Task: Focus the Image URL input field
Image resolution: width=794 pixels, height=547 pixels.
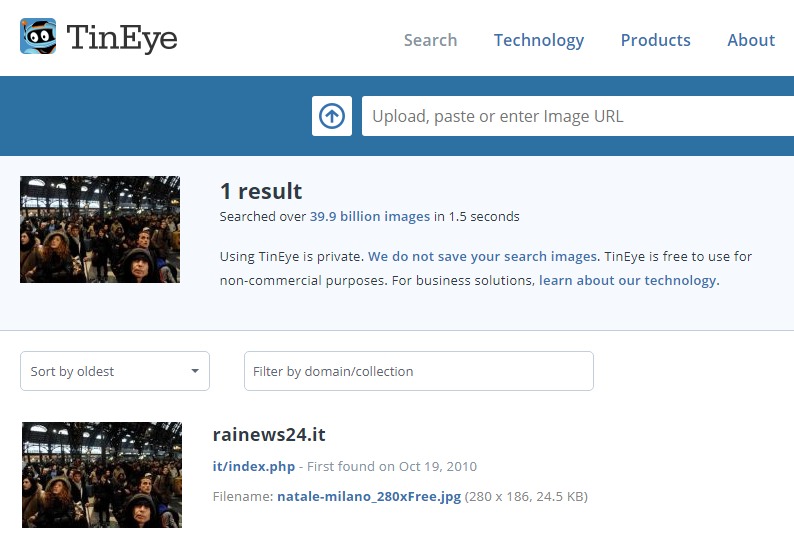Action: point(578,116)
